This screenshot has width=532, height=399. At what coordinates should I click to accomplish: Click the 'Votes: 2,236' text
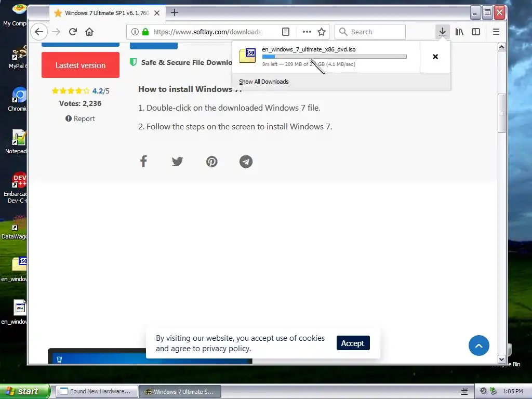point(80,103)
